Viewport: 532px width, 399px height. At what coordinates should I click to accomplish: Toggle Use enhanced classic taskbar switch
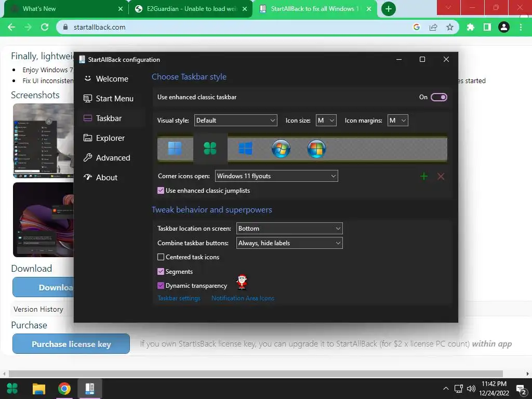438,97
